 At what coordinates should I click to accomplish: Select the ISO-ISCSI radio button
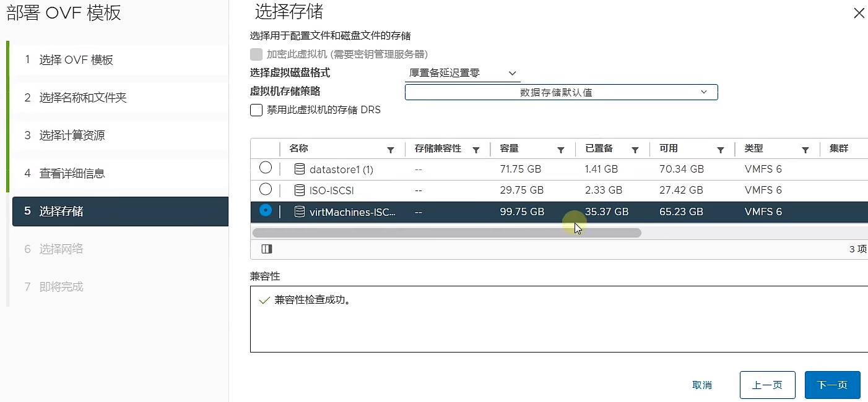click(x=266, y=190)
